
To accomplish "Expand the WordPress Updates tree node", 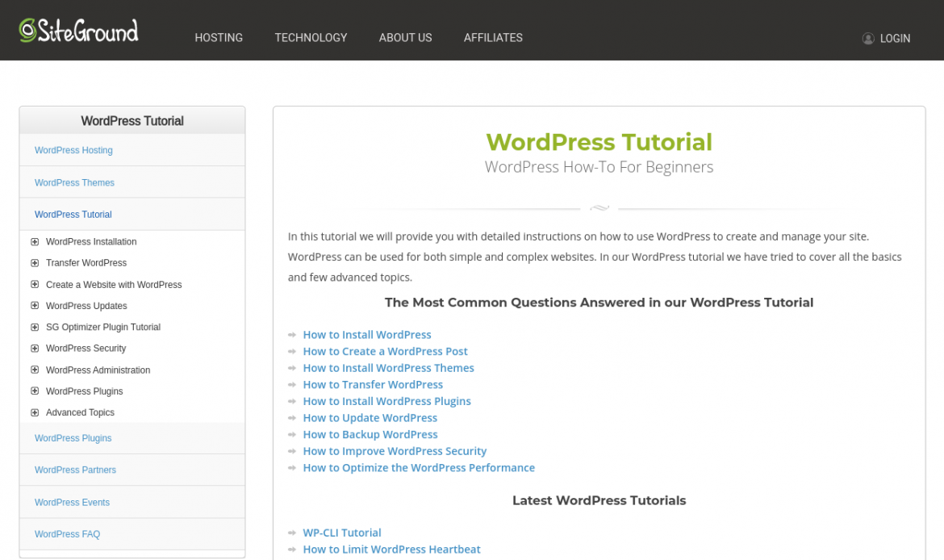I will (x=35, y=305).
